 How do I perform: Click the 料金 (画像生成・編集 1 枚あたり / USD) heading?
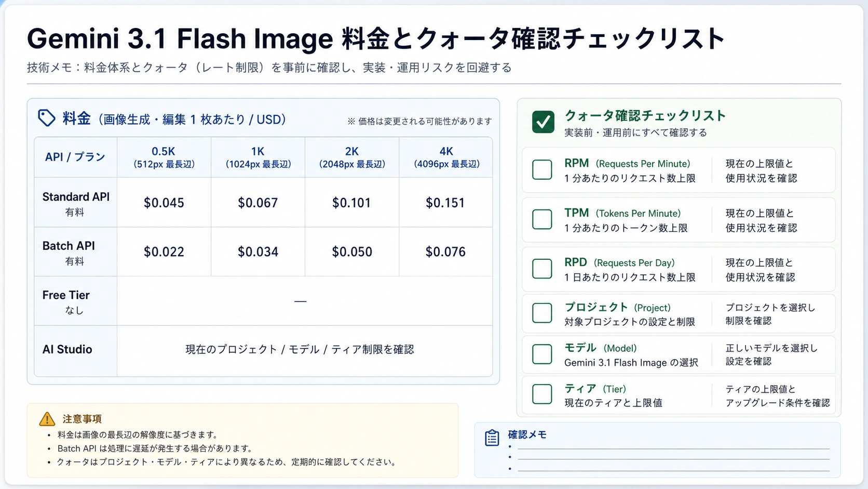click(174, 119)
